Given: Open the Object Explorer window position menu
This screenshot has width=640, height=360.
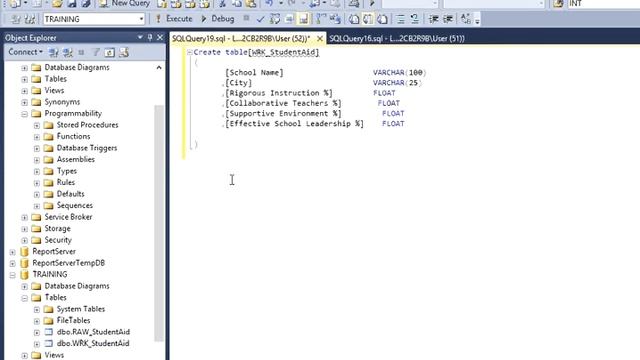Looking at the screenshot, I should [140, 38].
